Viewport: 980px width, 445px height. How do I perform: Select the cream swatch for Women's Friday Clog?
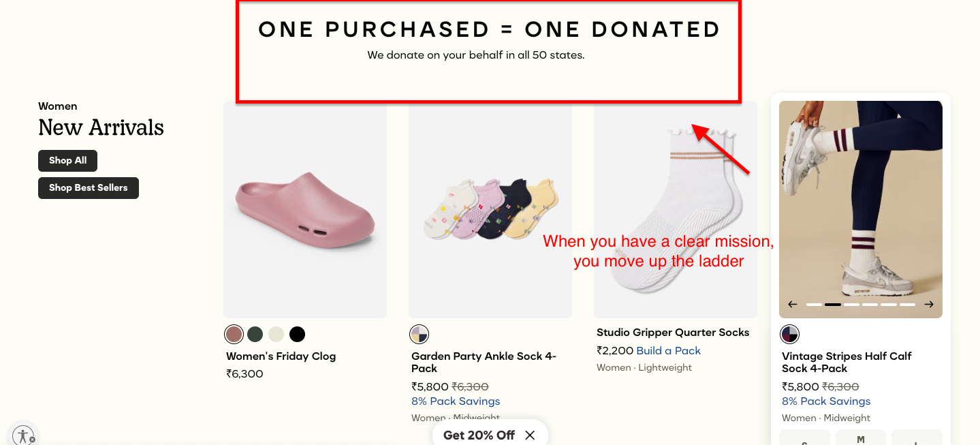276,334
